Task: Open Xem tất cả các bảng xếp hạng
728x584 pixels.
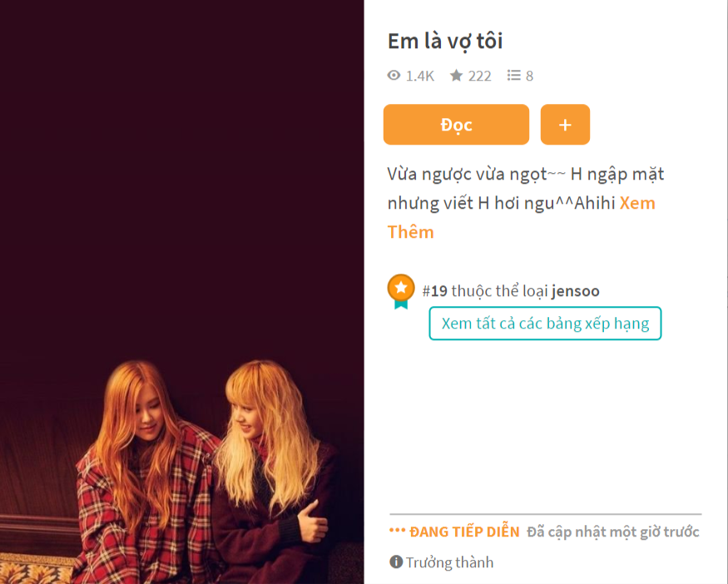Action: coord(545,323)
